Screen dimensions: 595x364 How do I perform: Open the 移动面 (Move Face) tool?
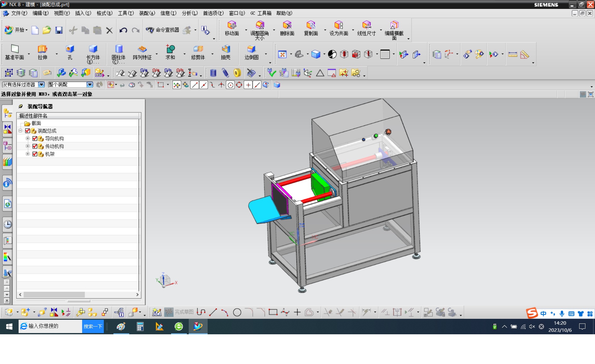[231, 25]
